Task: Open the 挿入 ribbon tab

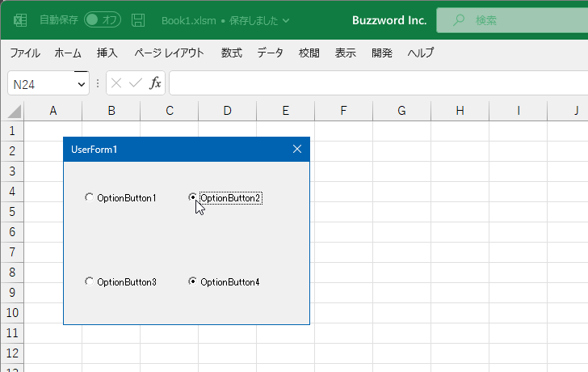Action: pyautogui.click(x=107, y=53)
